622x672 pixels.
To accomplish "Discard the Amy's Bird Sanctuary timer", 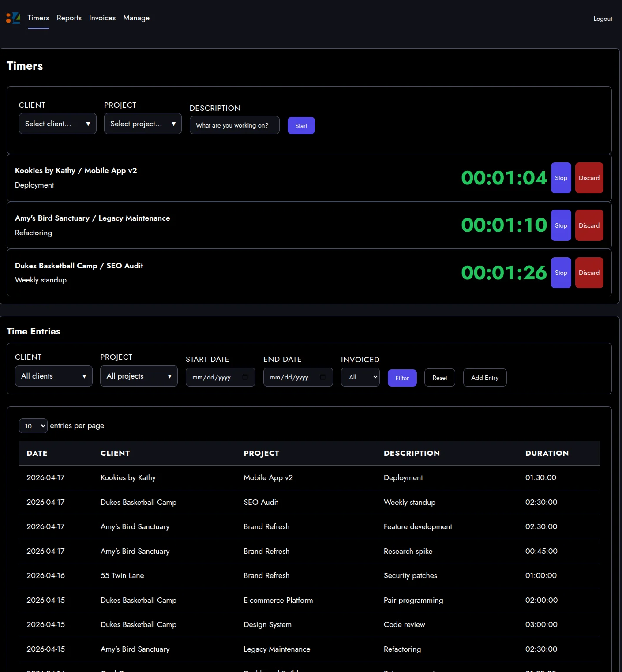I will (x=589, y=225).
